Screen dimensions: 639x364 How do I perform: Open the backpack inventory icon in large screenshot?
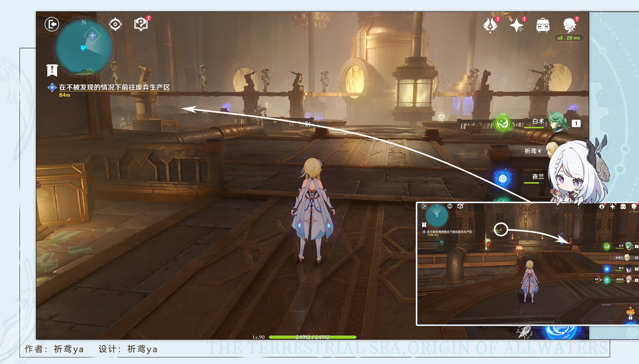pos(543,25)
